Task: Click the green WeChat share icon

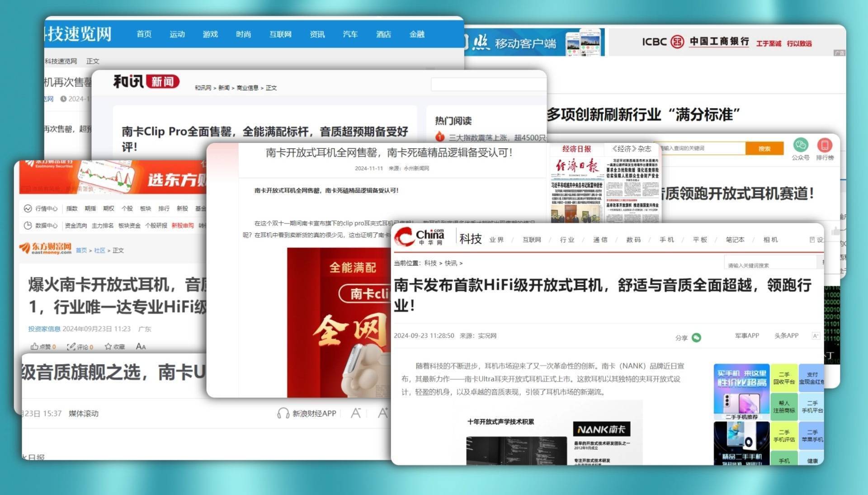Action: click(x=696, y=338)
